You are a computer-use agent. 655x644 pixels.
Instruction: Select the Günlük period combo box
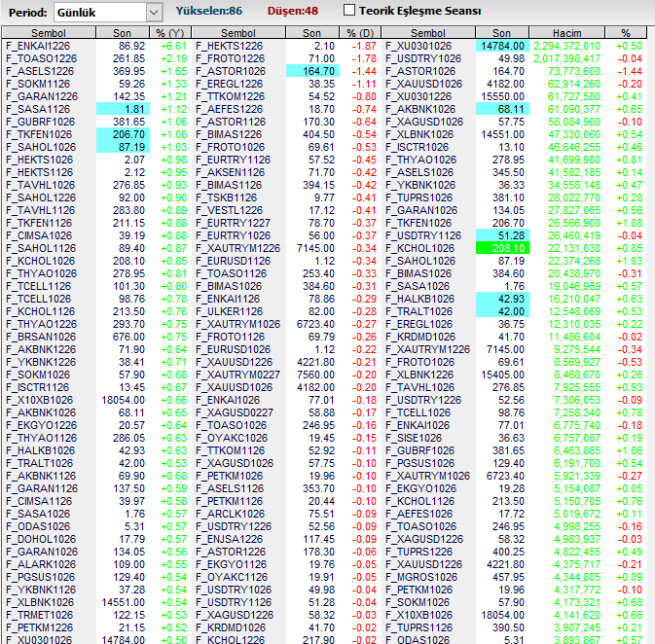click(x=108, y=13)
